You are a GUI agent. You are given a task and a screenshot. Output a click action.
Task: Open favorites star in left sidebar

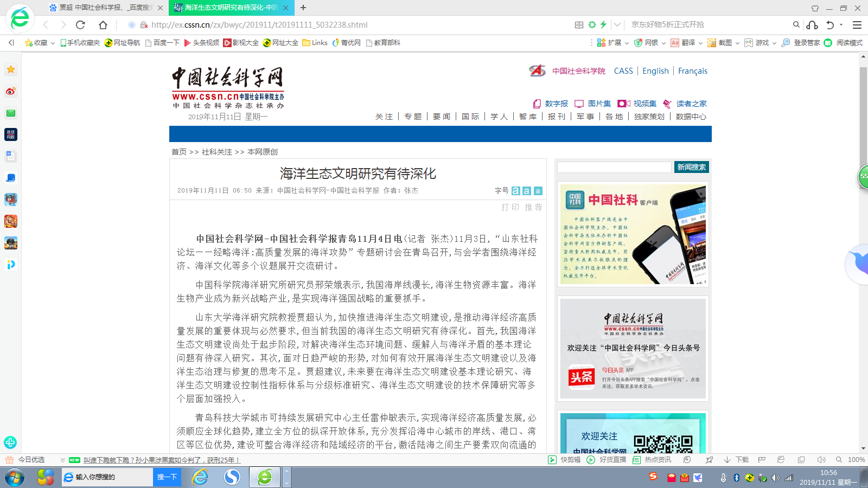coord(11,69)
